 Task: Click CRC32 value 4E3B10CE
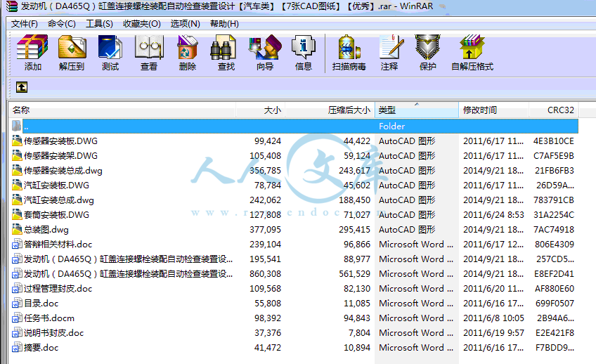coord(553,141)
